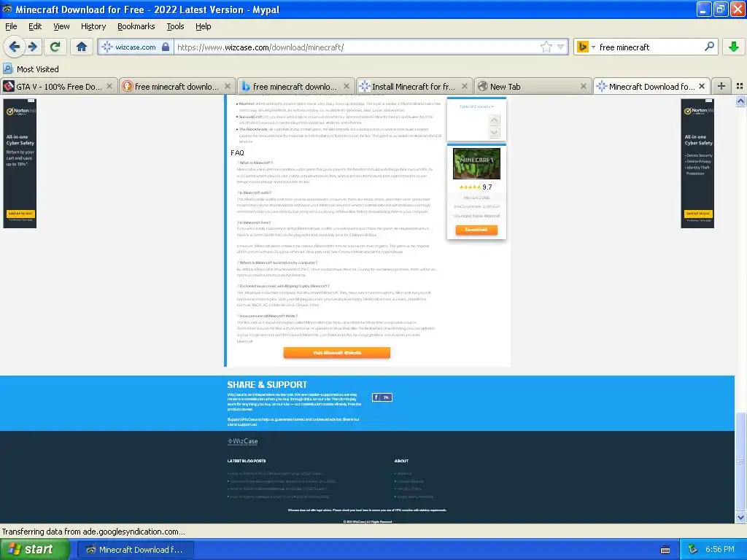Click the page scrollbar down arrow

(x=740, y=517)
